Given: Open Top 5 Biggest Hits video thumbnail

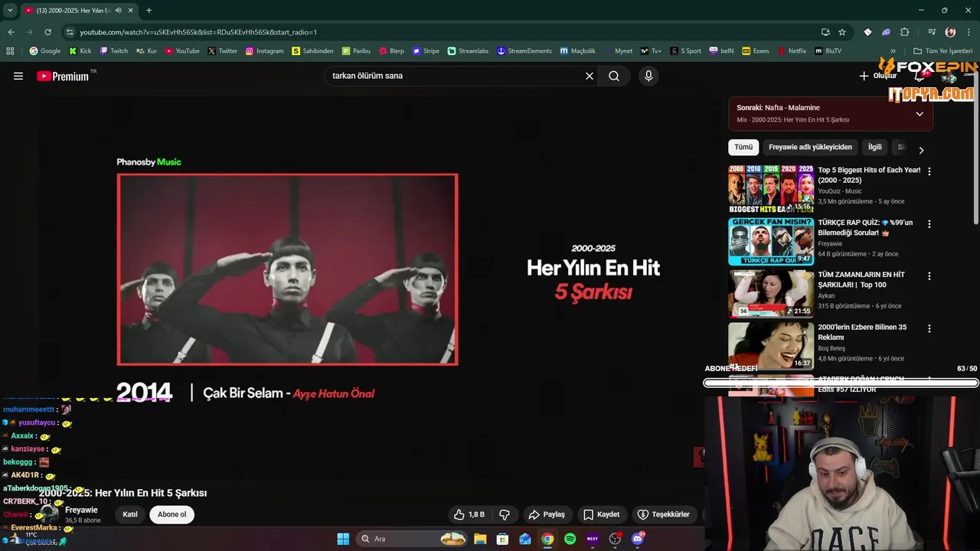Looking at the screenshot, I should (x=771, y=189).
